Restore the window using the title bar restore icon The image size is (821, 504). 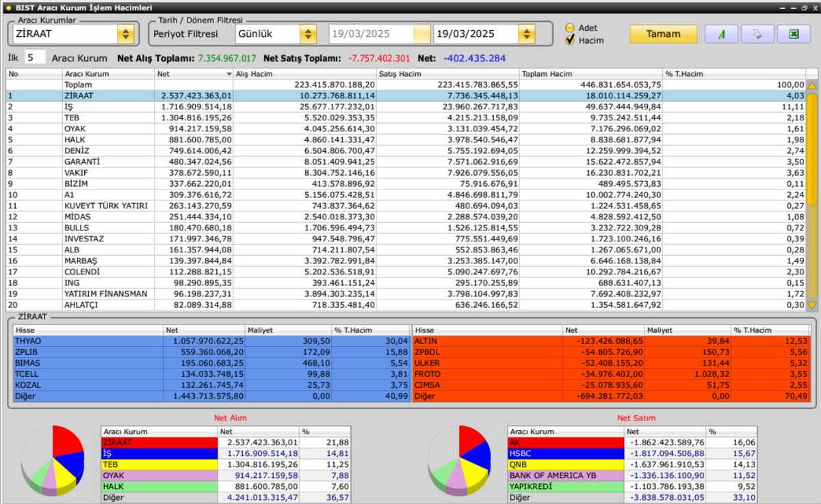click(803, 8)
